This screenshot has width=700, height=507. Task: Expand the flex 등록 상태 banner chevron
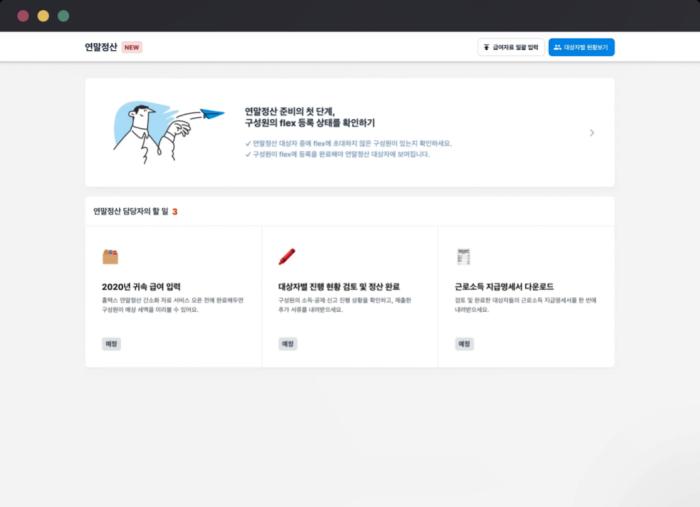[592, 133]
